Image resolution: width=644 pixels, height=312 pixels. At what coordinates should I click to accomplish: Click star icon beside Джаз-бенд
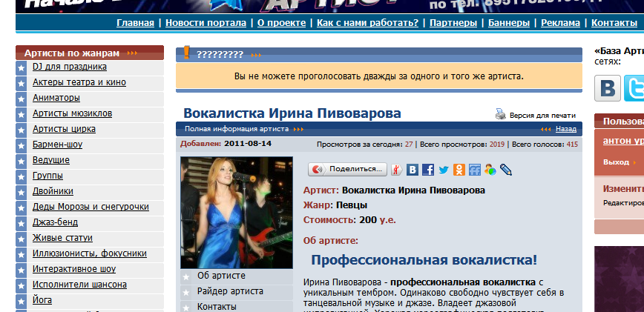tap(21, 224)
